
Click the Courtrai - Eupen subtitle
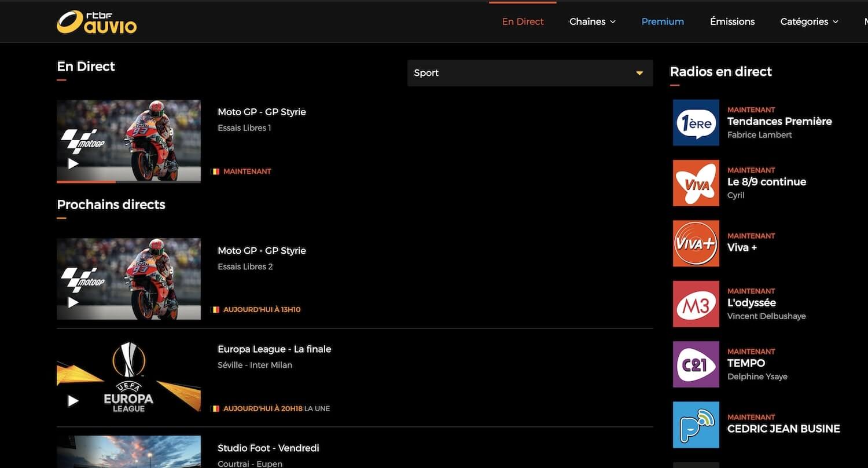(250, 464)
